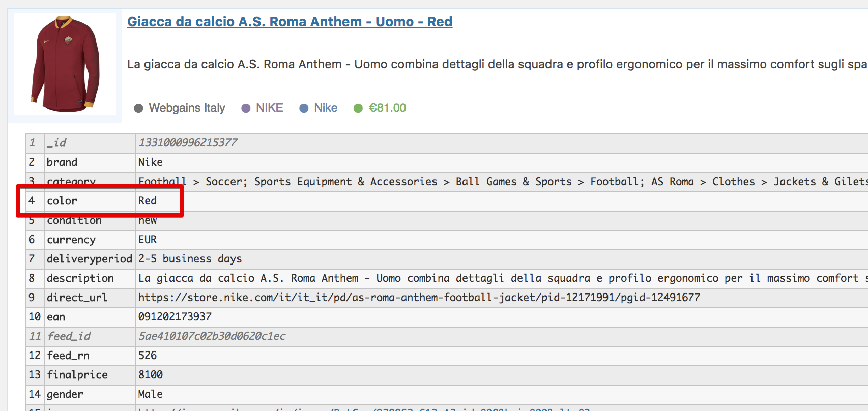Select the €81.00 price label
868x411 pixels.
tap(387, 108)
